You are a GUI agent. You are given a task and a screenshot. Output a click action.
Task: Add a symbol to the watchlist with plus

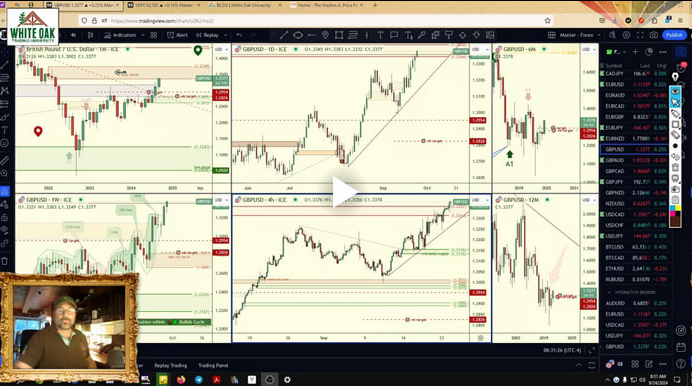tap(635, 52)
